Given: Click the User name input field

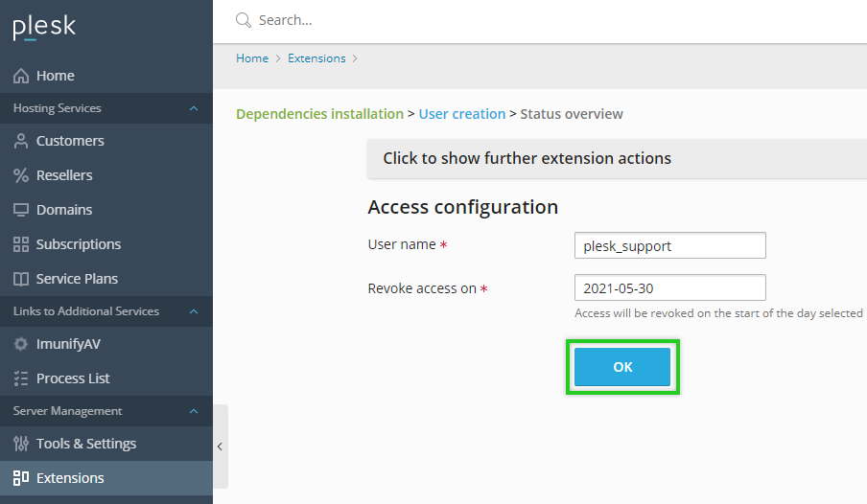Looking at the screenshot, I should click(669, 245).
